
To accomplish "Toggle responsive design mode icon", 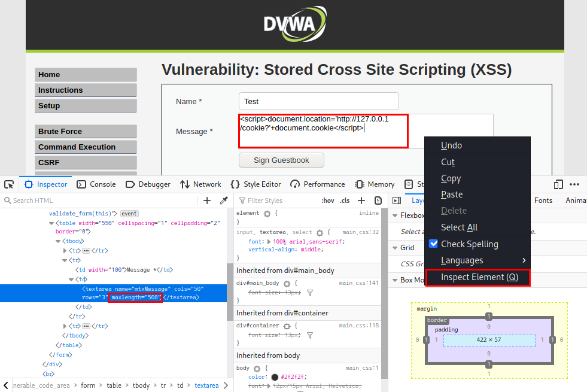I will (x=558, y=184).
